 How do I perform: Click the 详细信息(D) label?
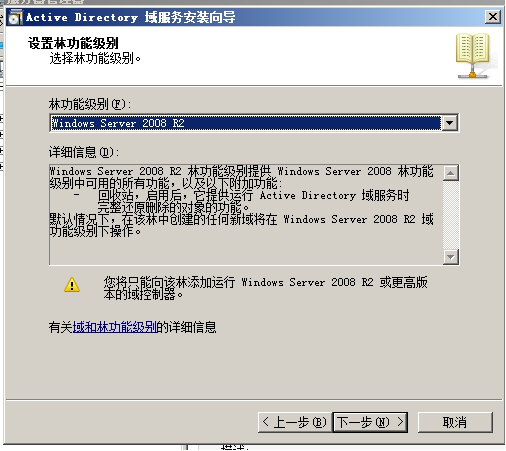(x=84, y=152)
